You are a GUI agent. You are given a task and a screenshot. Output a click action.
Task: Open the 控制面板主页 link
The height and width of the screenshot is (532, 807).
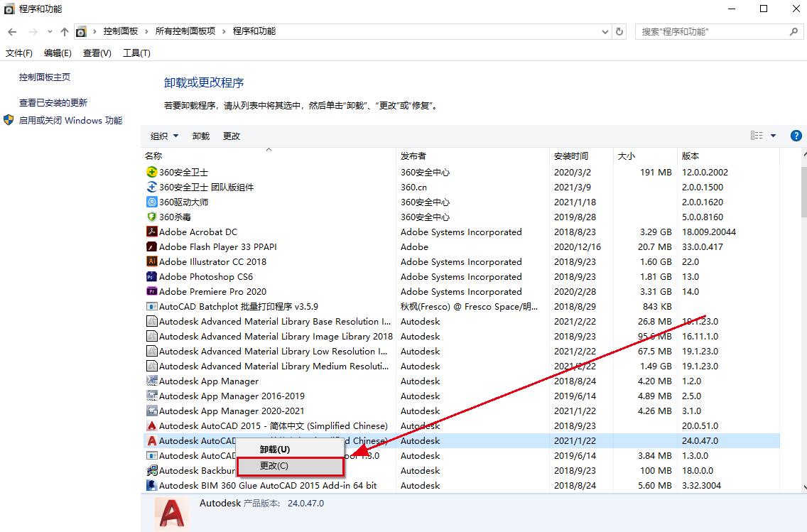(x=45, y=77)
